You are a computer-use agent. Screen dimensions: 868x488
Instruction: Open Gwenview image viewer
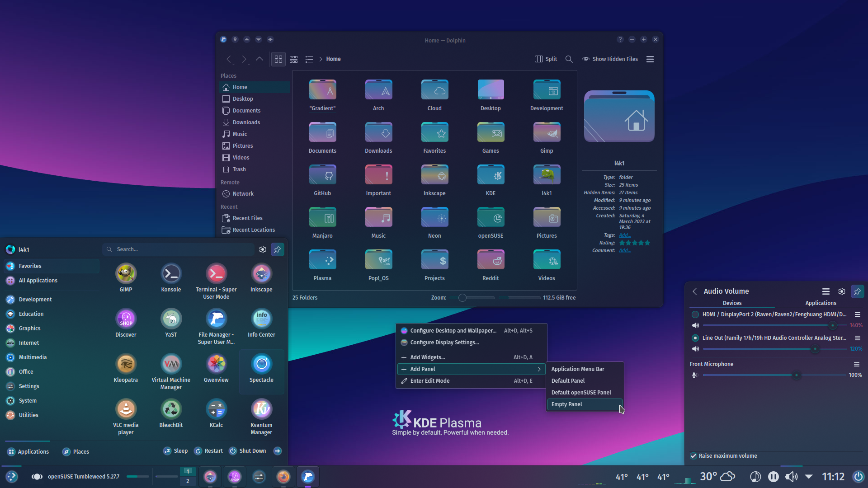tap(216, 368)
